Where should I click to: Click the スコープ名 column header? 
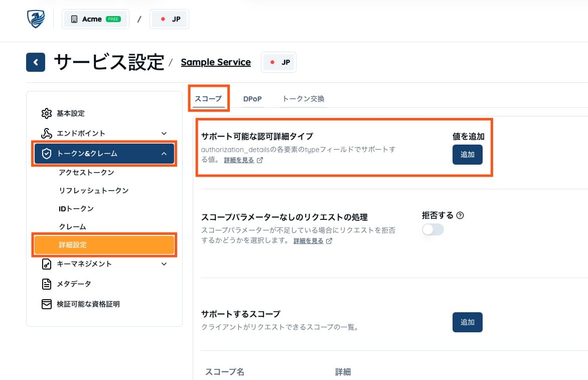(225, 372)
